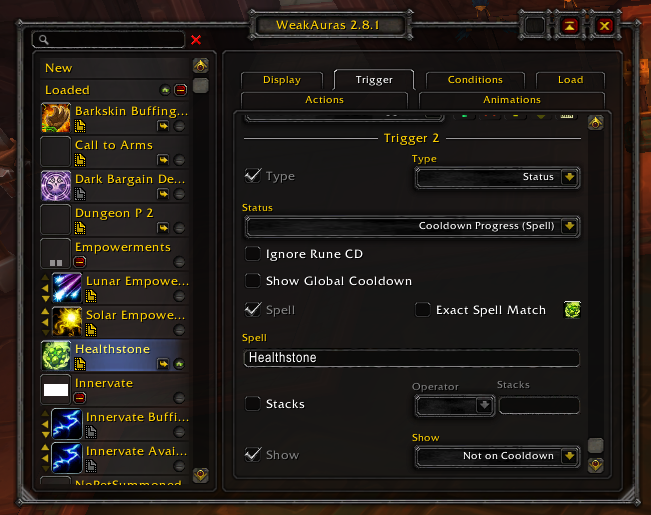Viewport: 651px width, 515px height.
Task: Click the Solar Empowerment aura icon
Action: click(x=66, y=322)
